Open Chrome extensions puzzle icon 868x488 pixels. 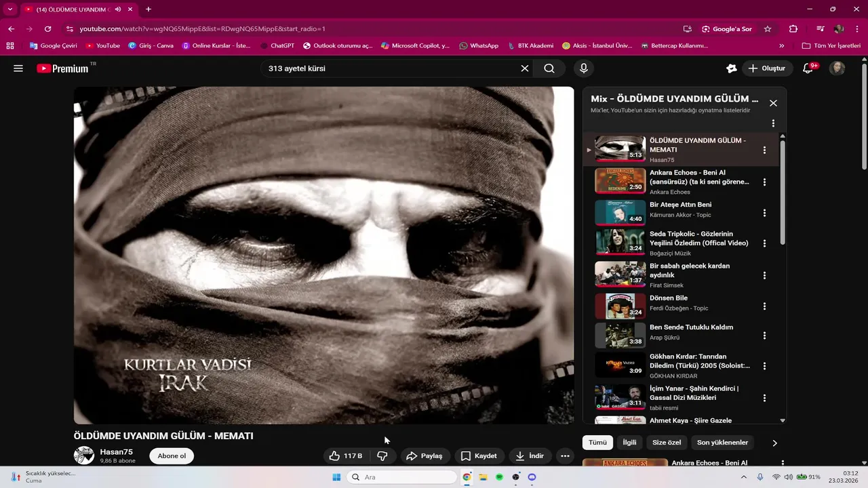click(793, 29)
